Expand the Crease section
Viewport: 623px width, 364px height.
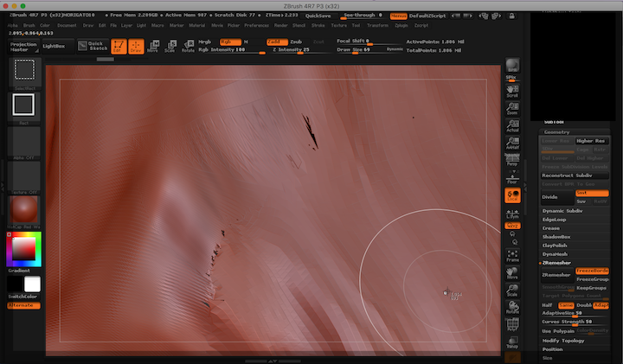click(x=551, y=228)
